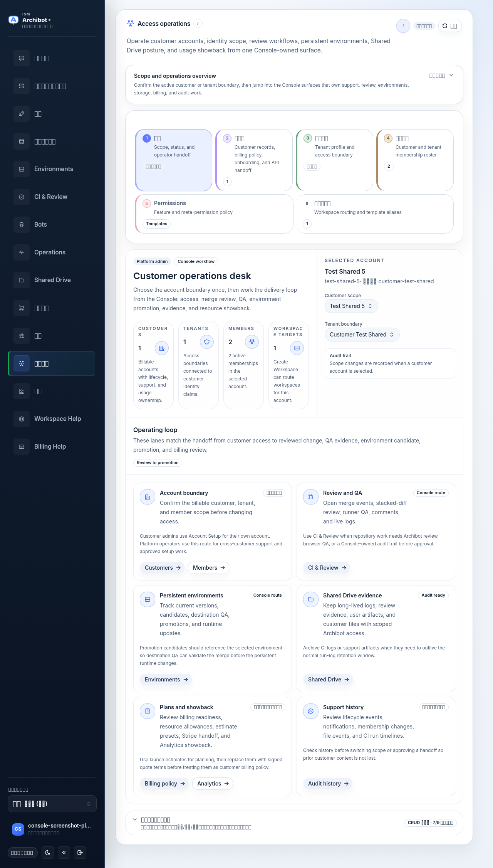The width and height of the screenshot is (493, 868).
Task: Click the Templates badge under Permissions
Action: click(157, 224)
